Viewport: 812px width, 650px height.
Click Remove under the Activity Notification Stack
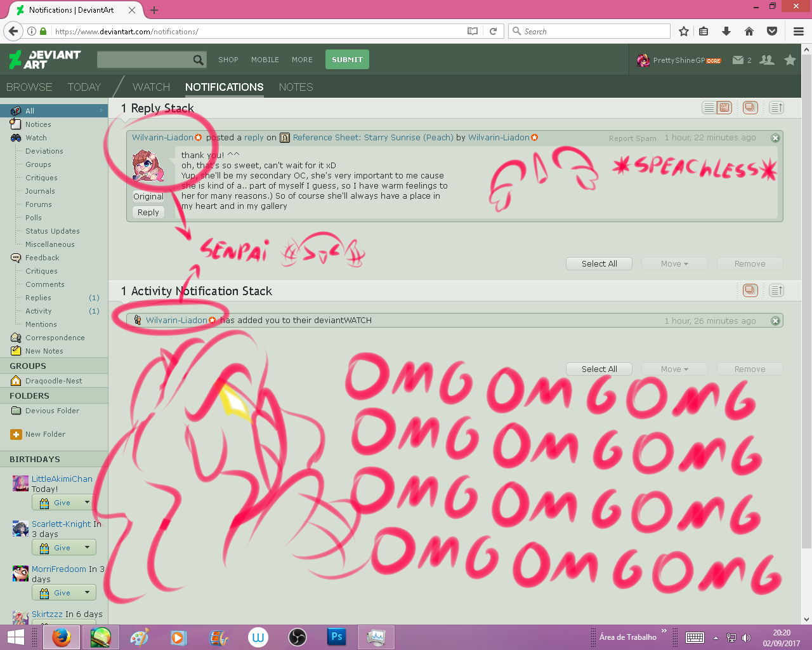pos(750,369)
